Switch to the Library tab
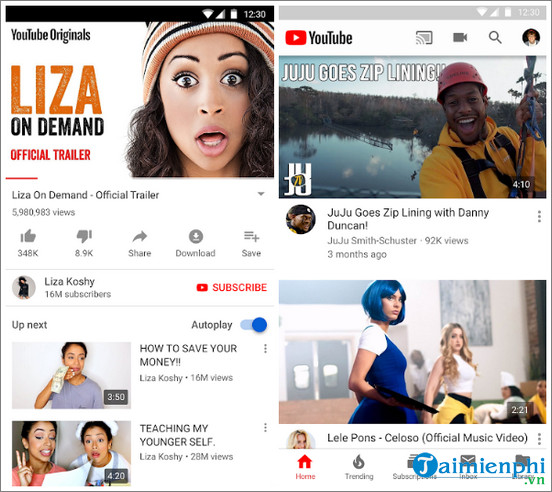 click(x=522, y=467)
